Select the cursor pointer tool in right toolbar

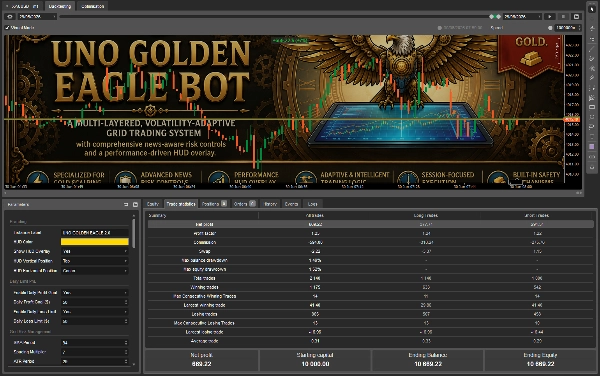click(592, 9)
